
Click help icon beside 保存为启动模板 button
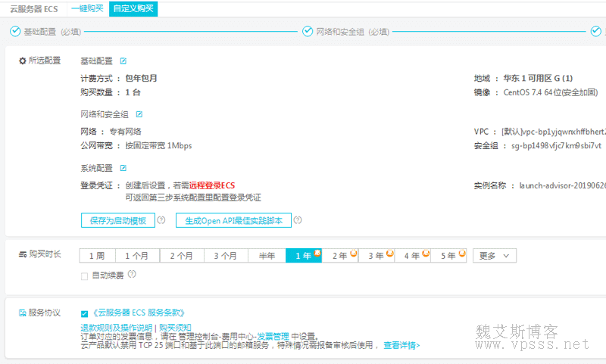click(161, 220)
